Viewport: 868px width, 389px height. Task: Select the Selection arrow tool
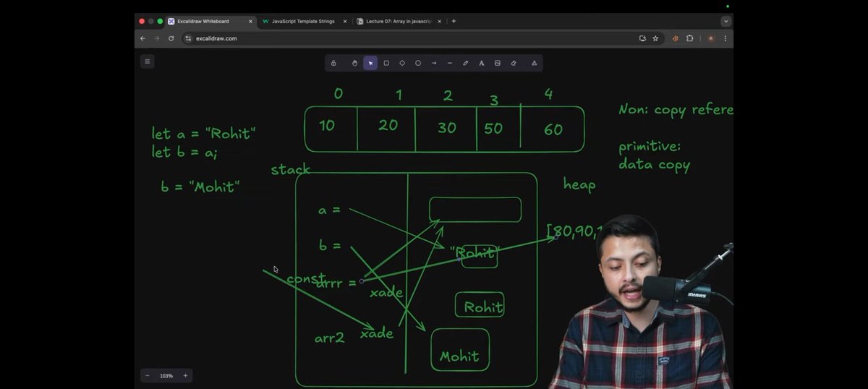click(370, 63)
